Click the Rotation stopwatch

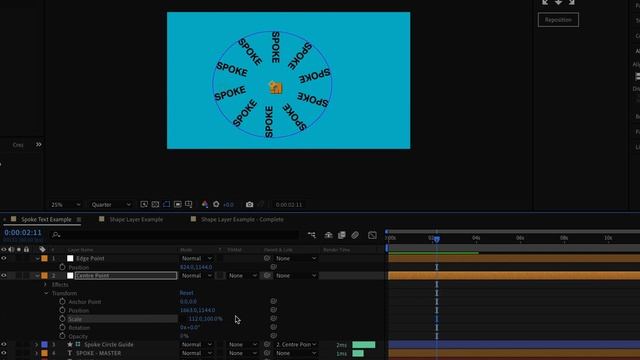[62, 327]
